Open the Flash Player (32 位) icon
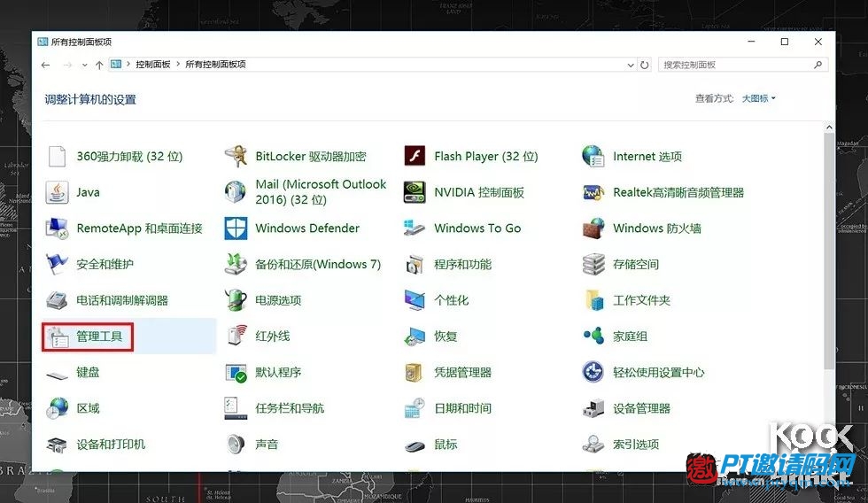Image resolution: width=868 pixels, height=503 pixels. point(415,157)
